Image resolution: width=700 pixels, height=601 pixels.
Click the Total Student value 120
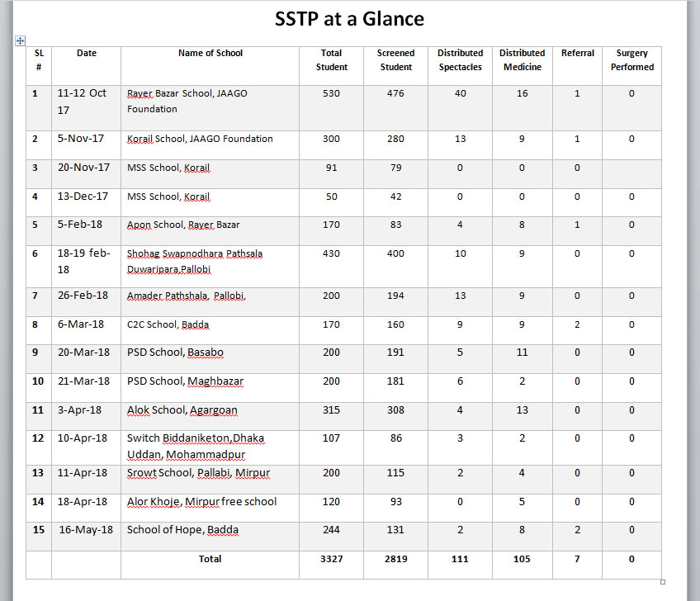click(331, 502)
